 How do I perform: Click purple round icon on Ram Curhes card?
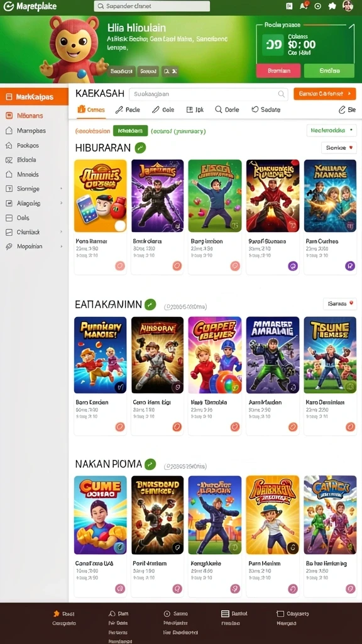tap(350, 266)
